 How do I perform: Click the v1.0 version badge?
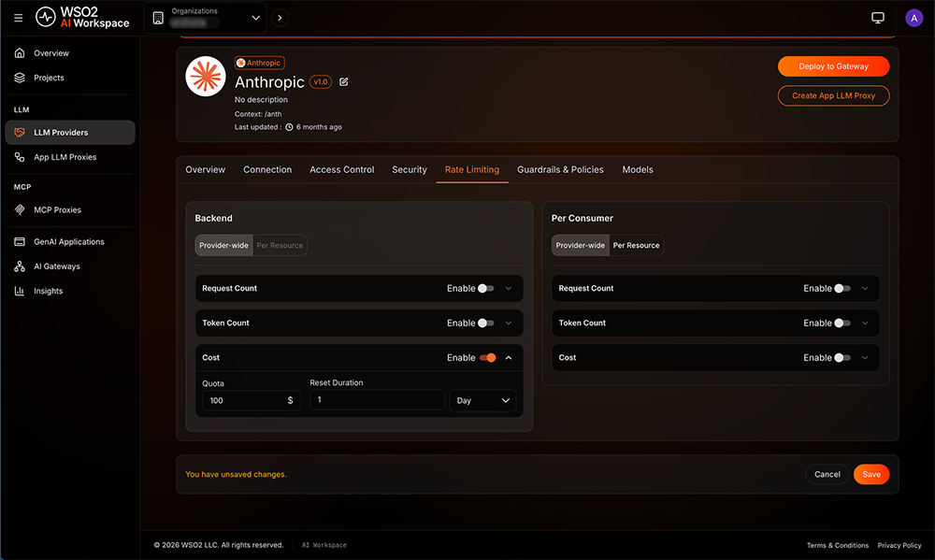point(321,81)
